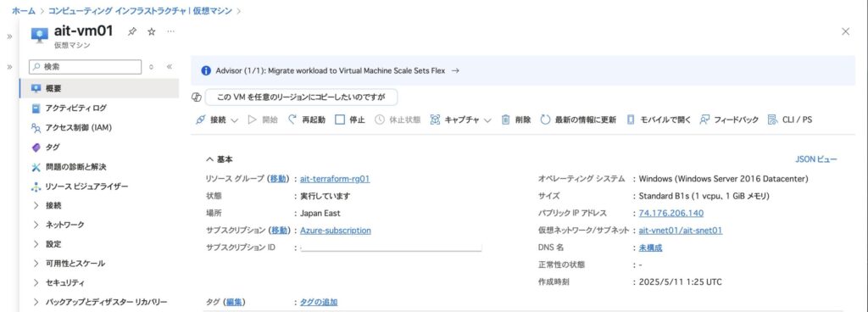Stop the VM with the 停止 button

[x=350, y=120]
